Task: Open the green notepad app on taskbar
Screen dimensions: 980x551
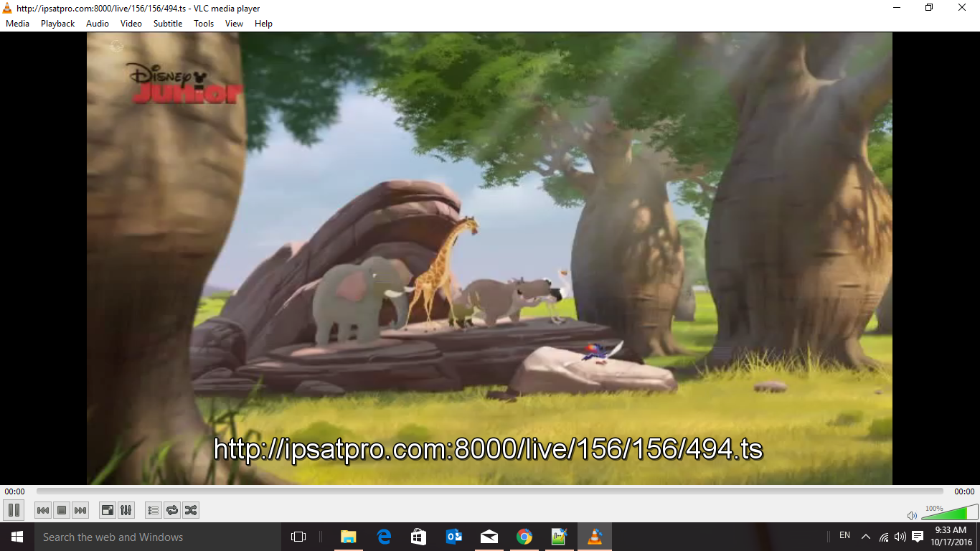Action: (x=560, y=537)
